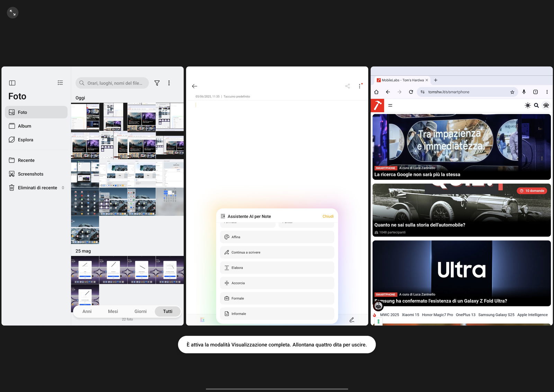
Task: Switch the gallery view to Mesi
Action: pyautogui.click(x=113, y=311)
